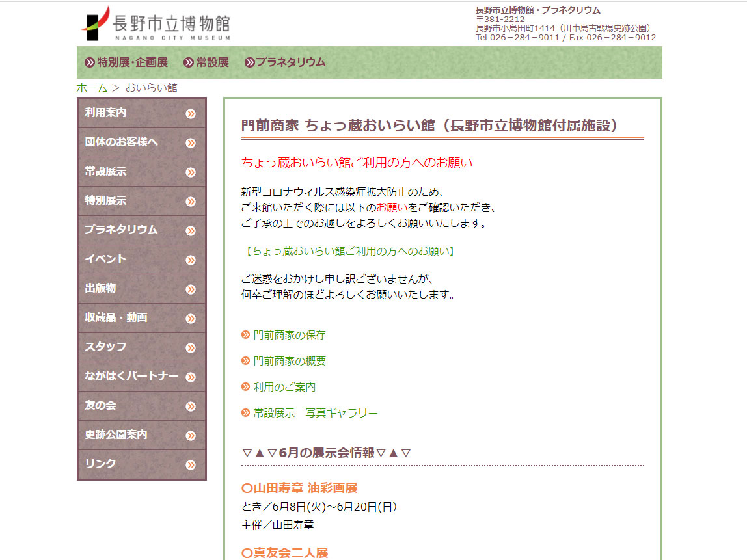Select 団体のお客様へ in the sidebar
Screen dimensions: 747x560
point(141,142)
